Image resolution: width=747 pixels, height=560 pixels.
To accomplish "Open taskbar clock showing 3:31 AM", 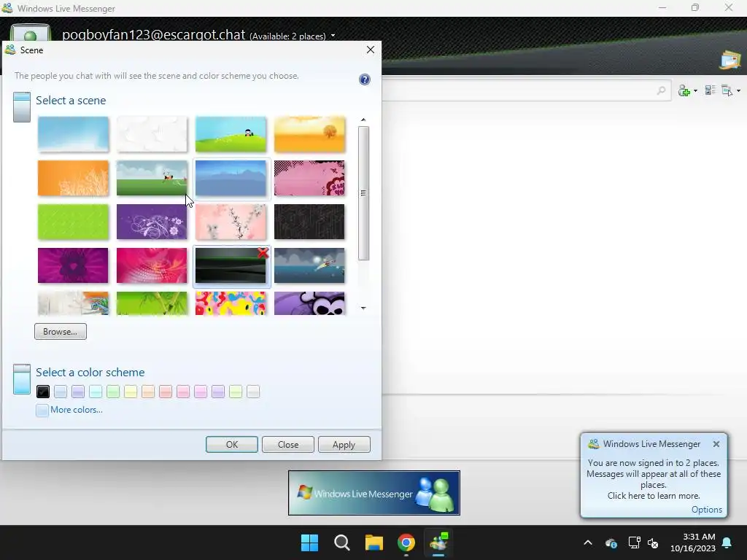I will (x=693, y=542).
